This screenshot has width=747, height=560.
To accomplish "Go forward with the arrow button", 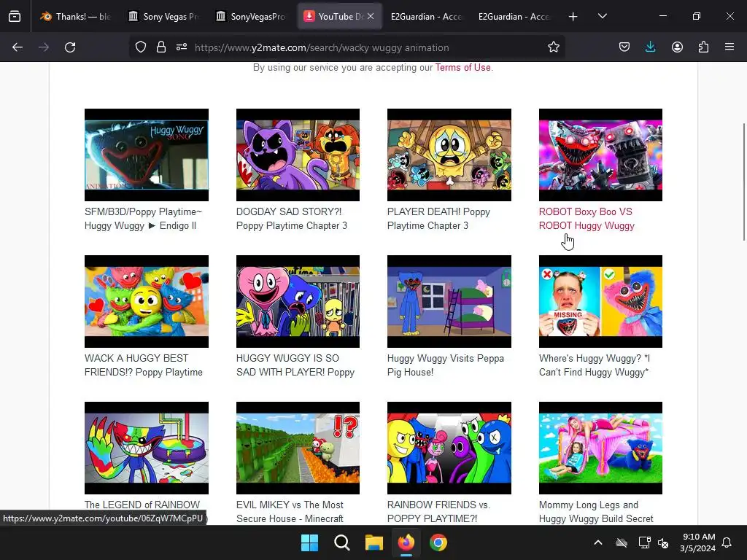I will (43, 47).
